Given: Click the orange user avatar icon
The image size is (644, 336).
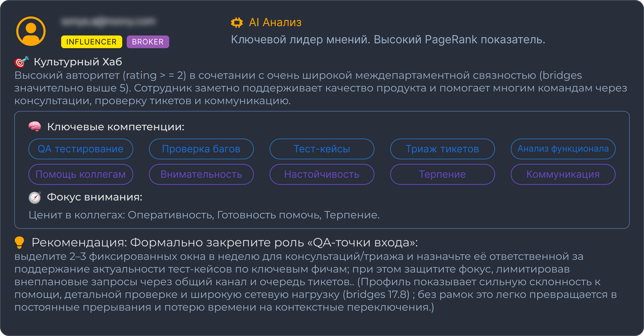Looking at the screenshot, I should [31, 31].
